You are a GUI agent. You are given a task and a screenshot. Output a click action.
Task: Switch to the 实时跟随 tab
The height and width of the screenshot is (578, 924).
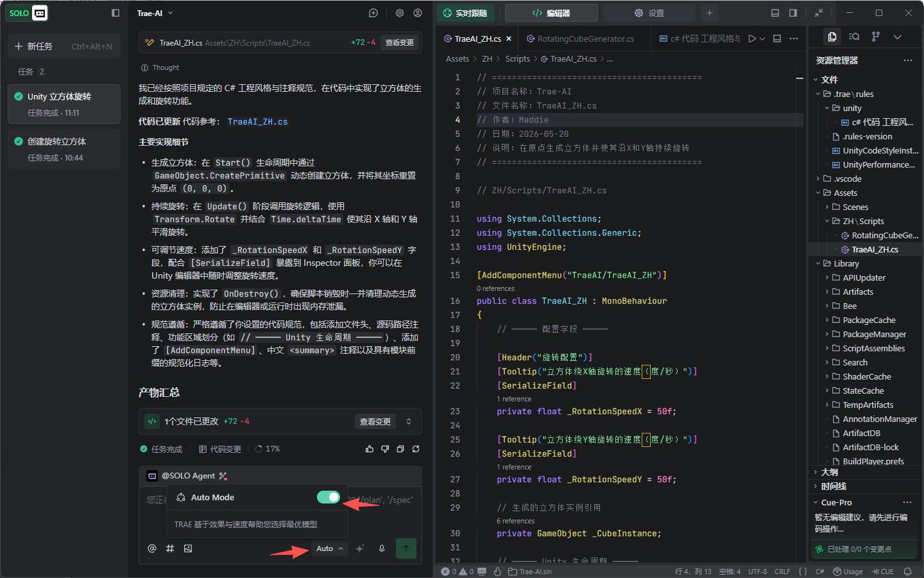click(x=466, y=13)
